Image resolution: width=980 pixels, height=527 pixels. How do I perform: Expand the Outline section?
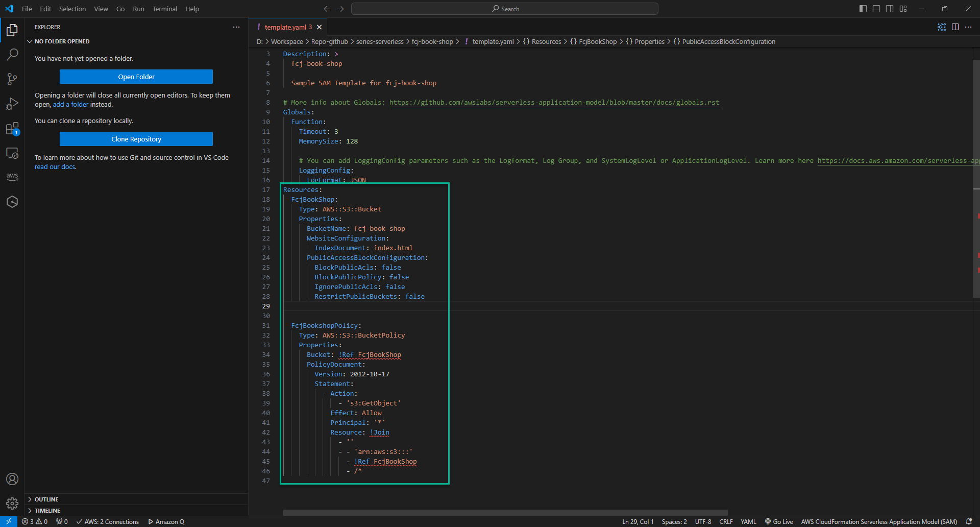tap(136, 499)
